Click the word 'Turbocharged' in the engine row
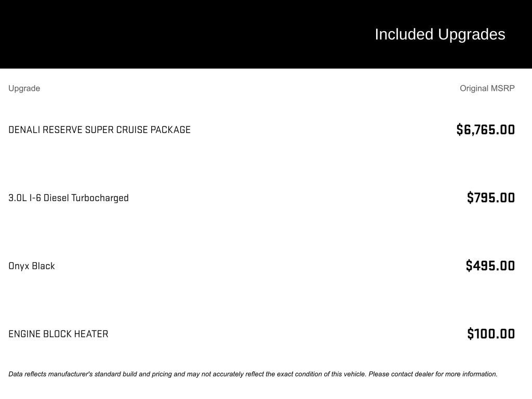 100,198
